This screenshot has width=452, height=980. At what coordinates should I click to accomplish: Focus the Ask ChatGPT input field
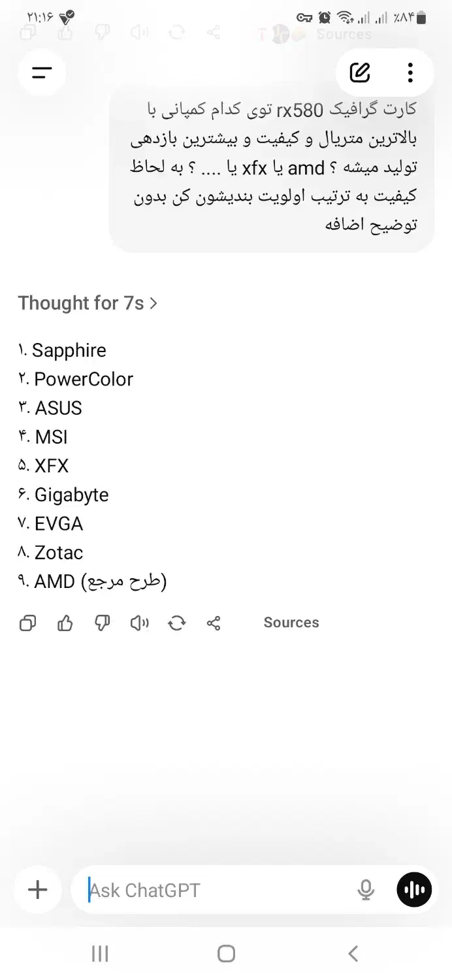click(x=216, y=890)
